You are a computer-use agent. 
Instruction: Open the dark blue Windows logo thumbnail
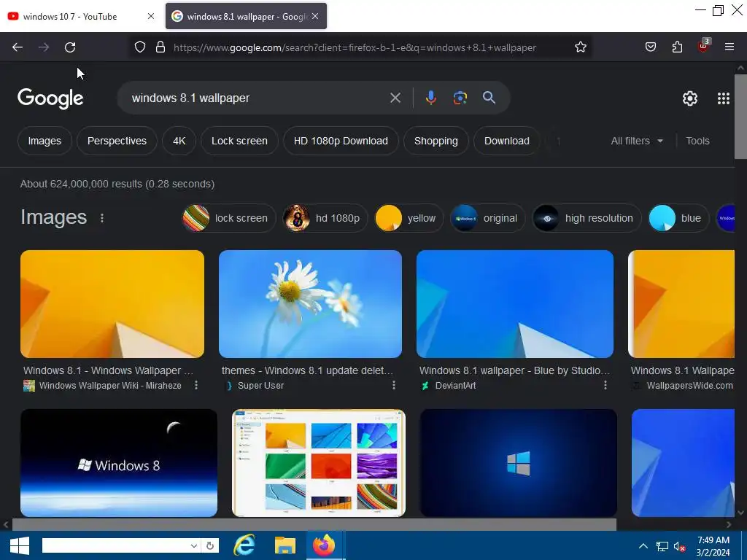(519, 463)
